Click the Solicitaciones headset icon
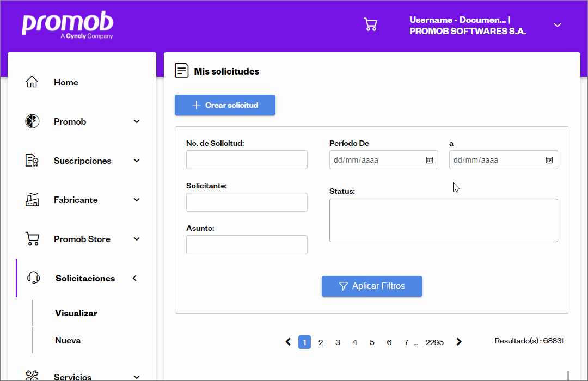Viewport: 588px width, 381px height. tap(33, 278)
